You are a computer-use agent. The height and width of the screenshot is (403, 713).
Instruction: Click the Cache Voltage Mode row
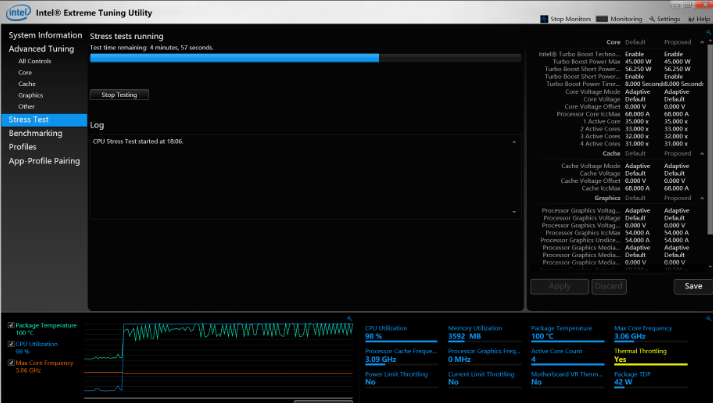618,166
